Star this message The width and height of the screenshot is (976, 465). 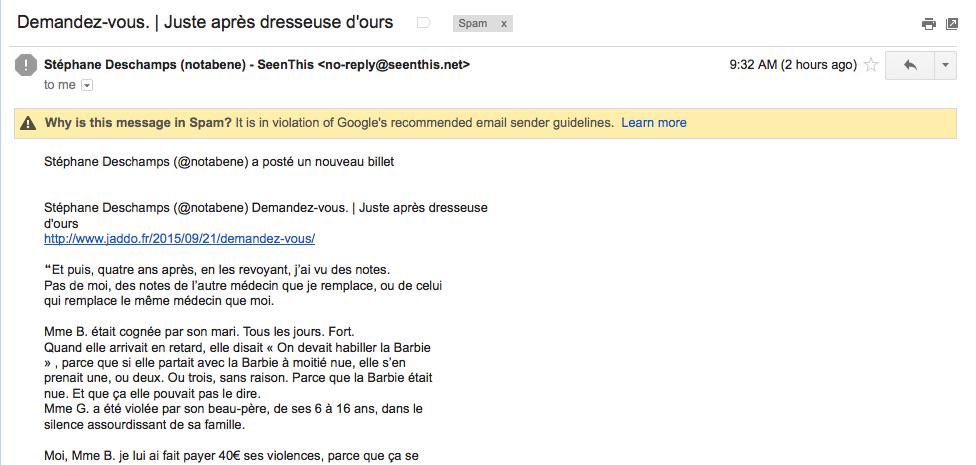(x=871, y=65)
